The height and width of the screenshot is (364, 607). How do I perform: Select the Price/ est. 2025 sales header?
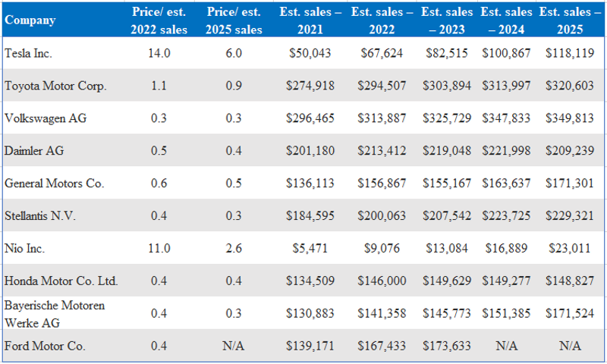click(x=234, y=20)
